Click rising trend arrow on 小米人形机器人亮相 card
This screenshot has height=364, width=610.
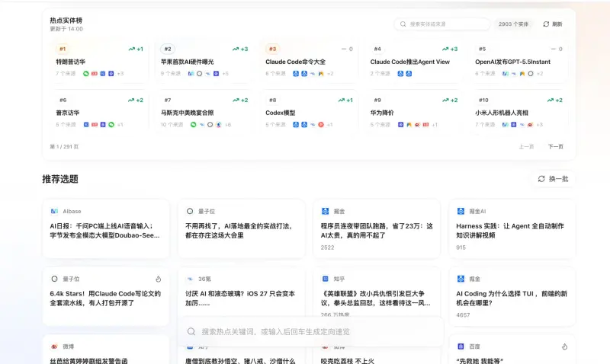[550, 101]
